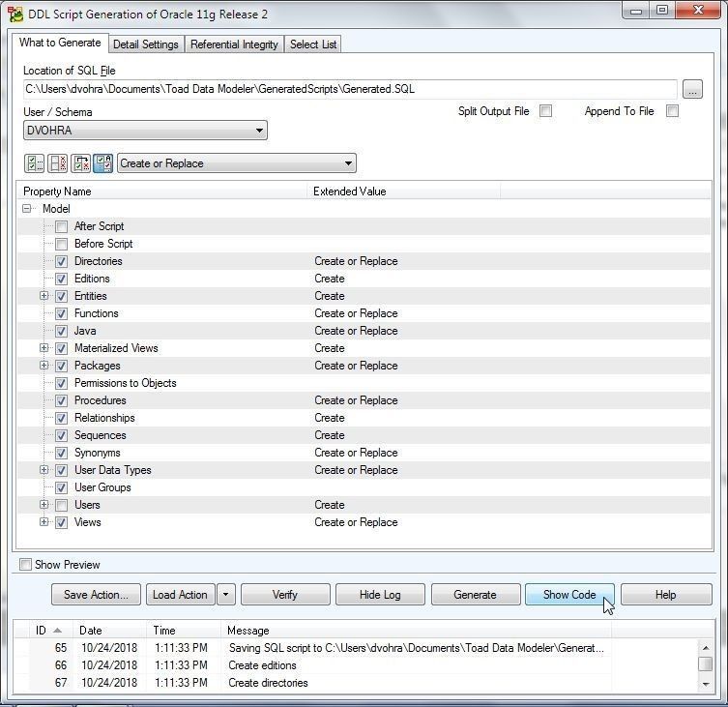Select the Relationships row label
The image size is (728, 707).
(104, 418)
